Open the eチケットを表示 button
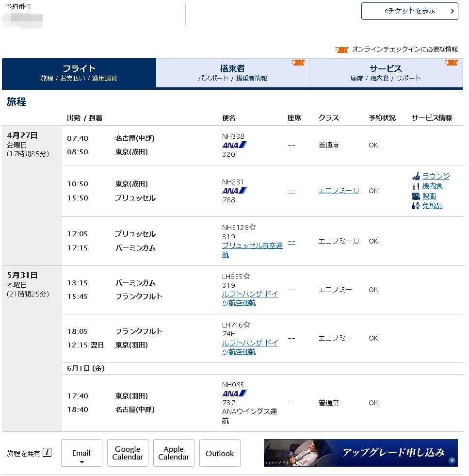Image resolution: width=469 pixels, height=476 pixels. click(409, 11)
